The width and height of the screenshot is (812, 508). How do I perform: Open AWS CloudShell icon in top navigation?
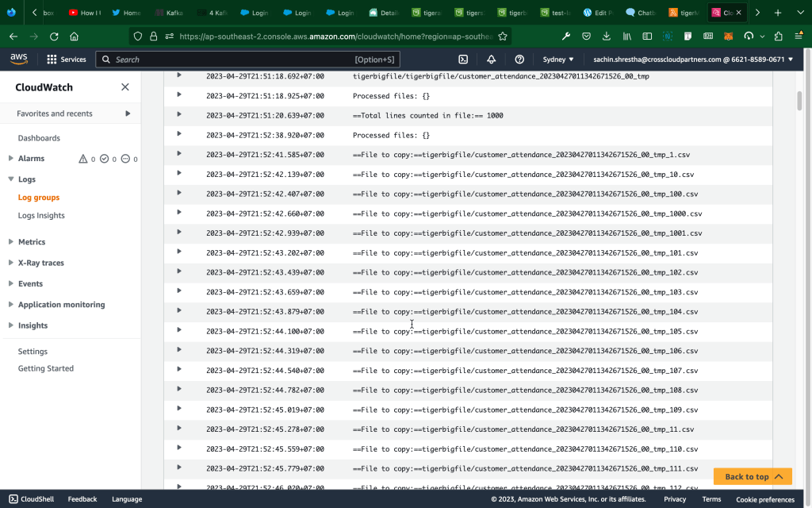coord(463,60)
